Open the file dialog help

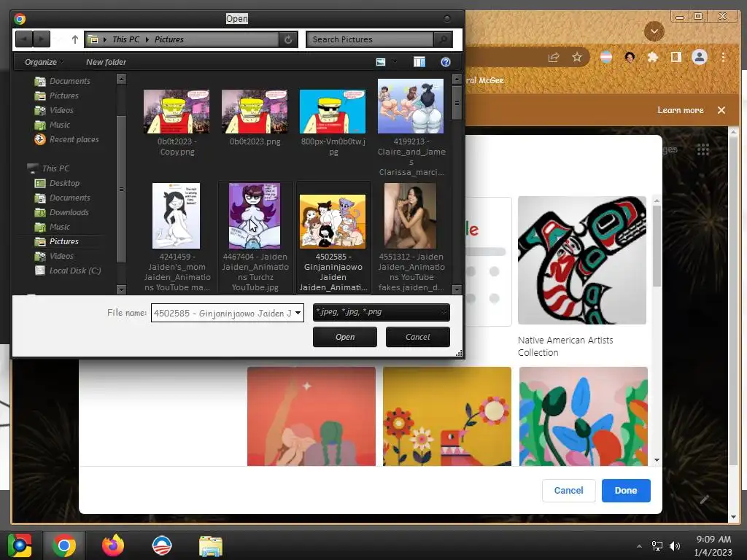[446, 62]
